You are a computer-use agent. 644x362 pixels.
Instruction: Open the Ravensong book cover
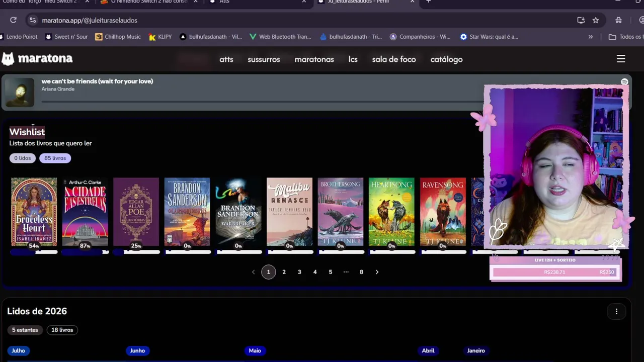443,212
